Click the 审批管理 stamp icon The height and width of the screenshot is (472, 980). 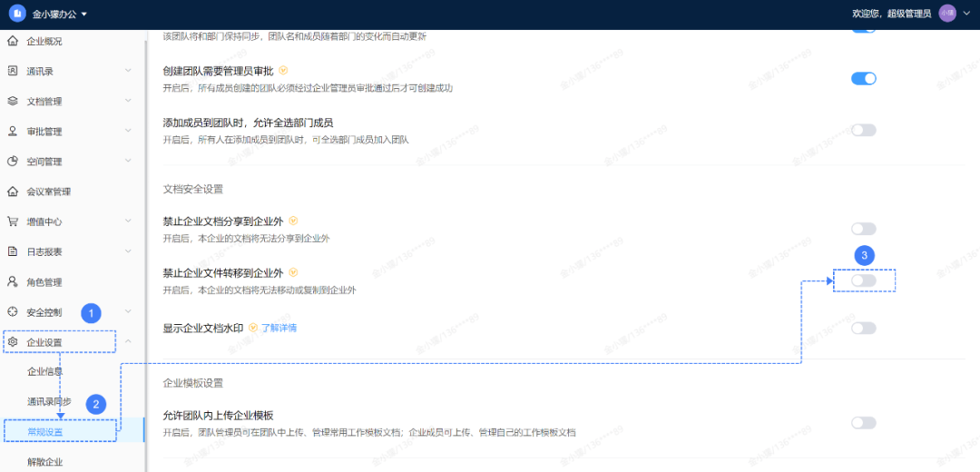point(13,132)
